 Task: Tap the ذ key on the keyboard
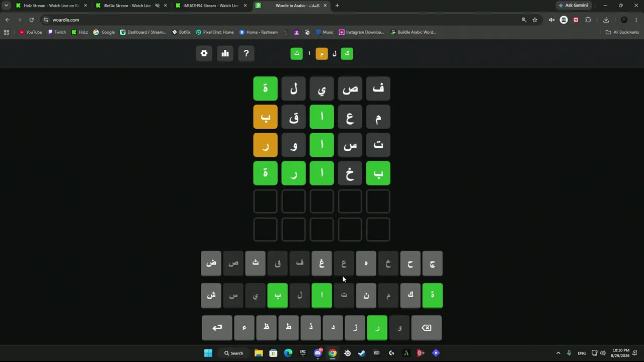310,328
